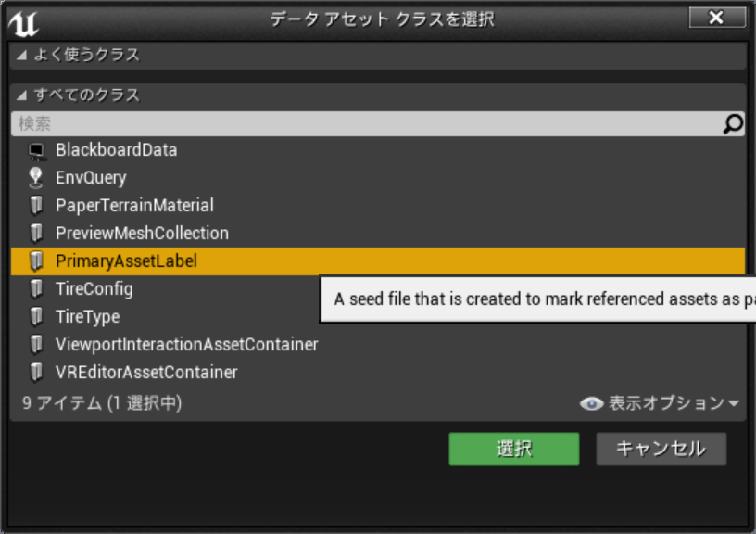Image resolution: width=756 pixels, height=534 pixels.
Task: Click the VREditorAssetContainer class icon
Action: (36, 373)
